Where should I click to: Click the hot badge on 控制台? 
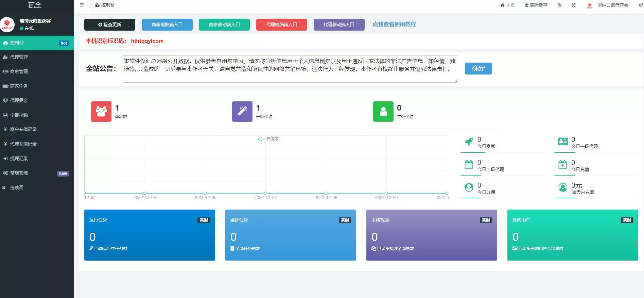(64, 43)
